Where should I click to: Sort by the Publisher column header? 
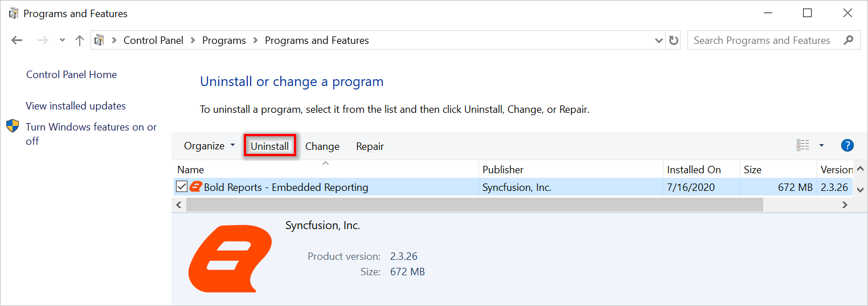click(571, 169)
